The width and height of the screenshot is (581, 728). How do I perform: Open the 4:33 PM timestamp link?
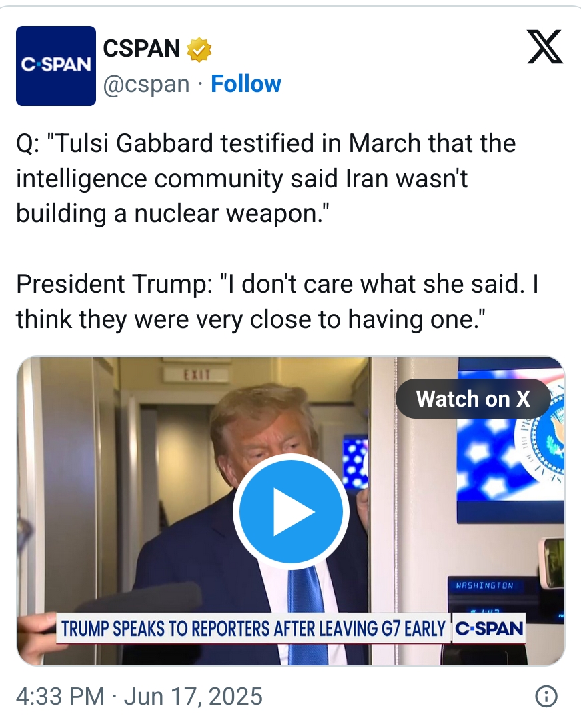[61, 697]
